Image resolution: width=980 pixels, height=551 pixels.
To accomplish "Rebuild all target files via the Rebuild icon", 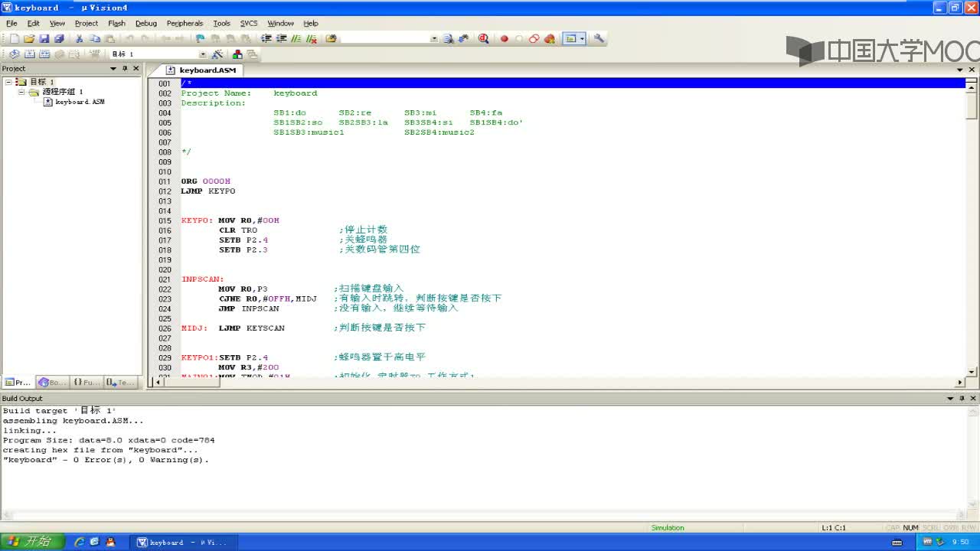I will [44, 54].
